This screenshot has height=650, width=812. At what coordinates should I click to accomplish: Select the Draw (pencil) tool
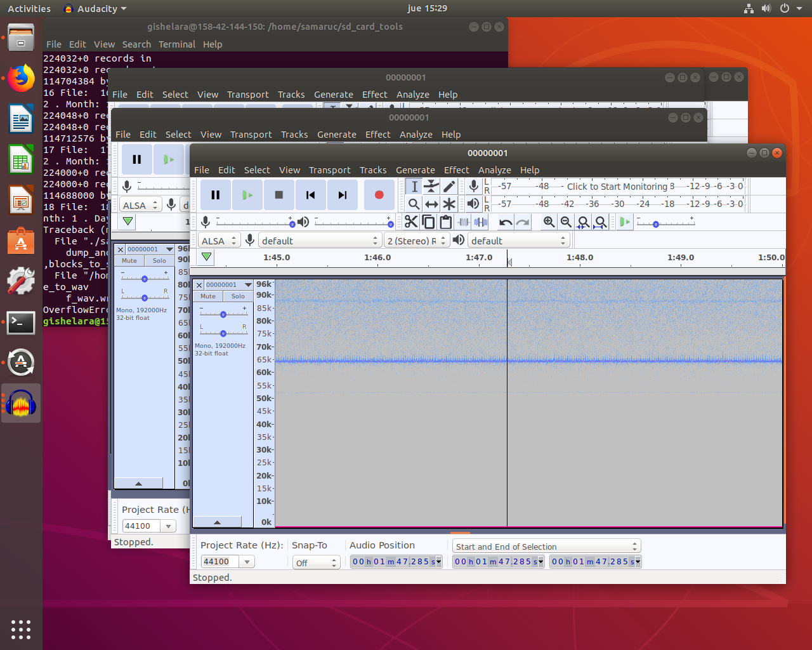(x=449, y=186)
